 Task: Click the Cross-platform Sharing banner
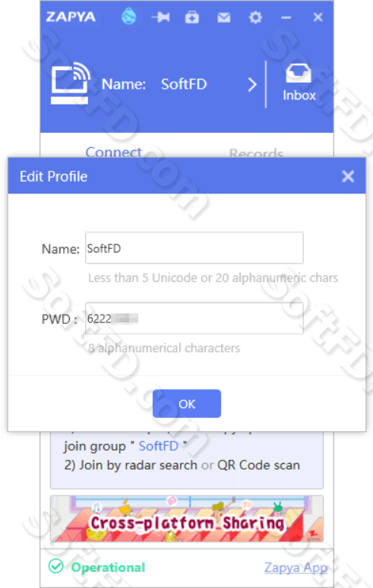tap(187, 519)
